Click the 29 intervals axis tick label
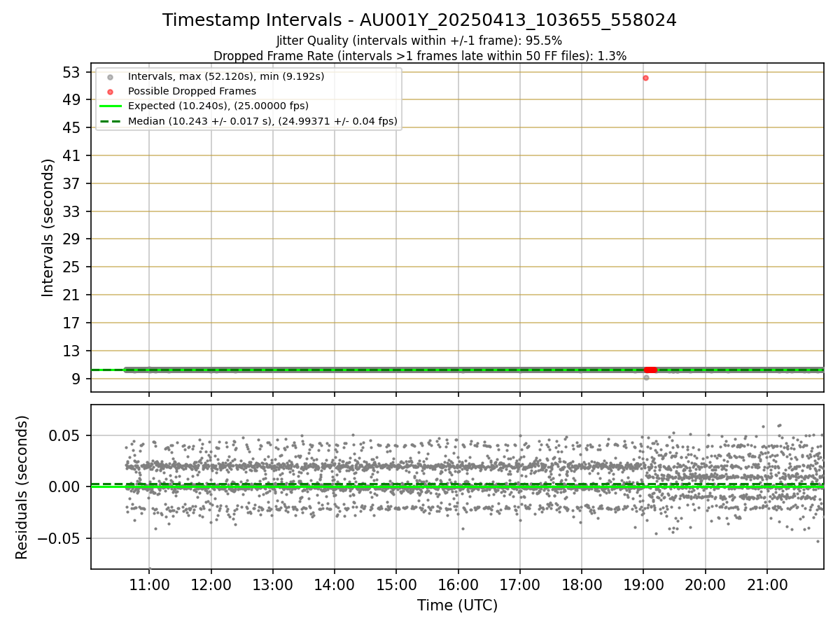 (x=73, y=239)
